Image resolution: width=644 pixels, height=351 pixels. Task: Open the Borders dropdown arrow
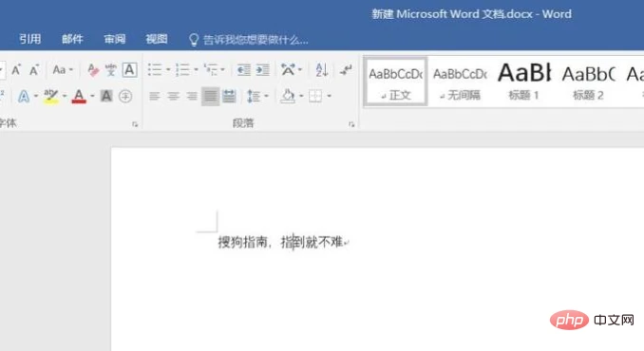tap(330, 97)
